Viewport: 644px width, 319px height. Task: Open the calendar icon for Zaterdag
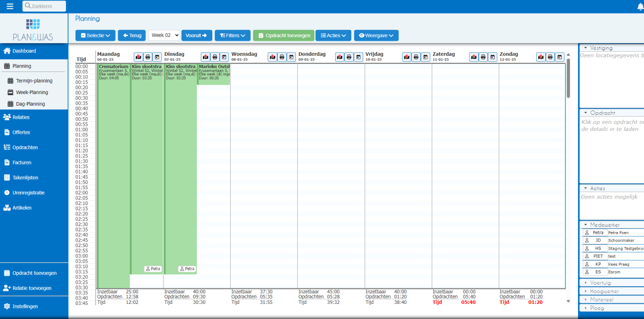(493, 57)
